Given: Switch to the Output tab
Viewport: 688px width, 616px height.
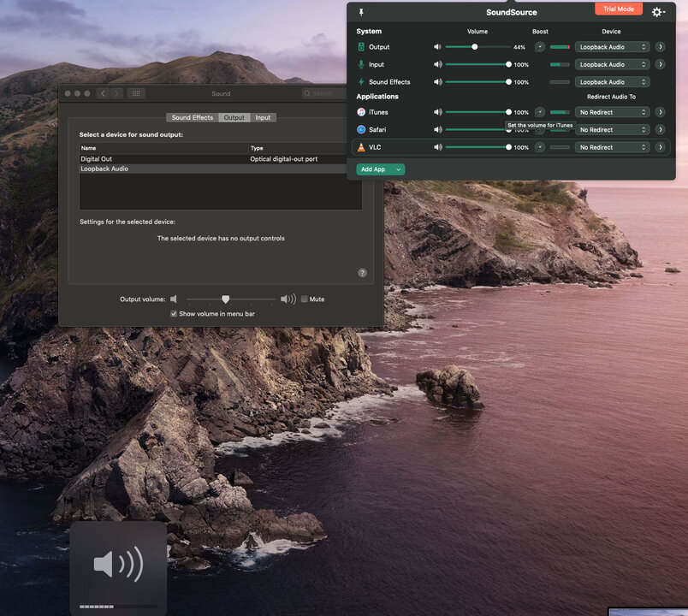Looking at the screenshot, I should [x=234, y=117].
